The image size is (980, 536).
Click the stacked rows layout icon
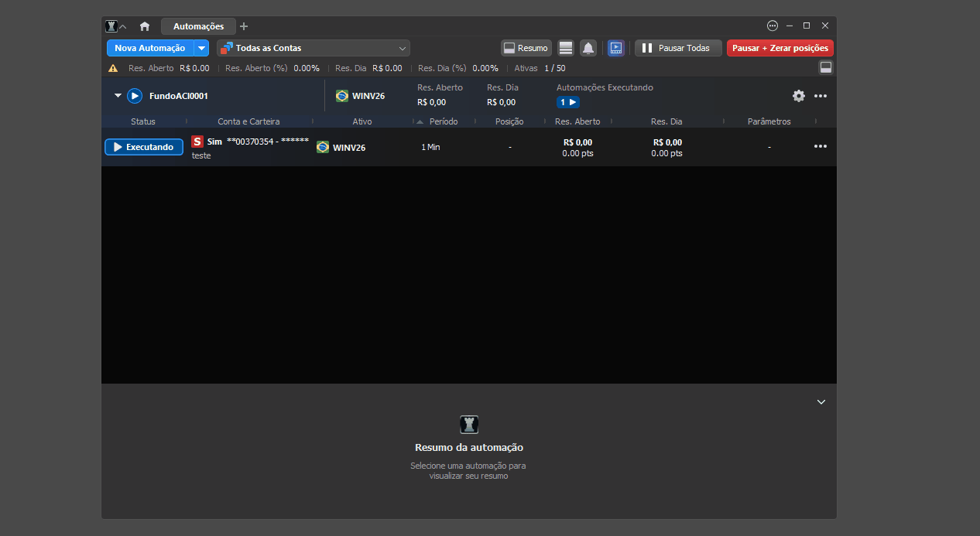pos(566,48)
